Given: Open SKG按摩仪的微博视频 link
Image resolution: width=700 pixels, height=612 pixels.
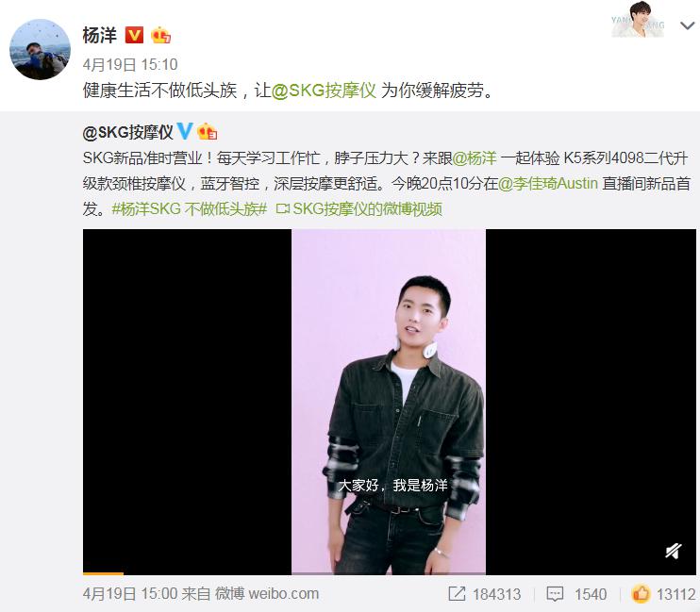Looking at the screenshot, I should (x=367, y=209).
